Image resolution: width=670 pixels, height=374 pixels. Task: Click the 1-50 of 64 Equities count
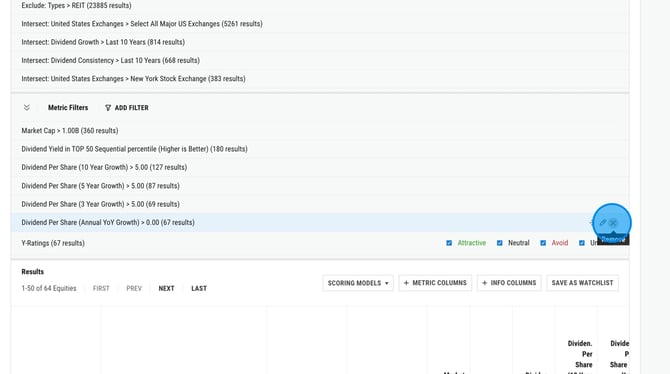pyautogui.click(x=49, y=289)
